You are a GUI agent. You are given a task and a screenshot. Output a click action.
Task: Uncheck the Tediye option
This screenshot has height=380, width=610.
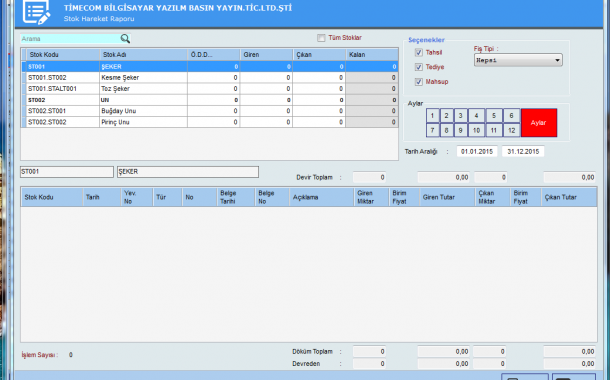(x=419, y=67)
